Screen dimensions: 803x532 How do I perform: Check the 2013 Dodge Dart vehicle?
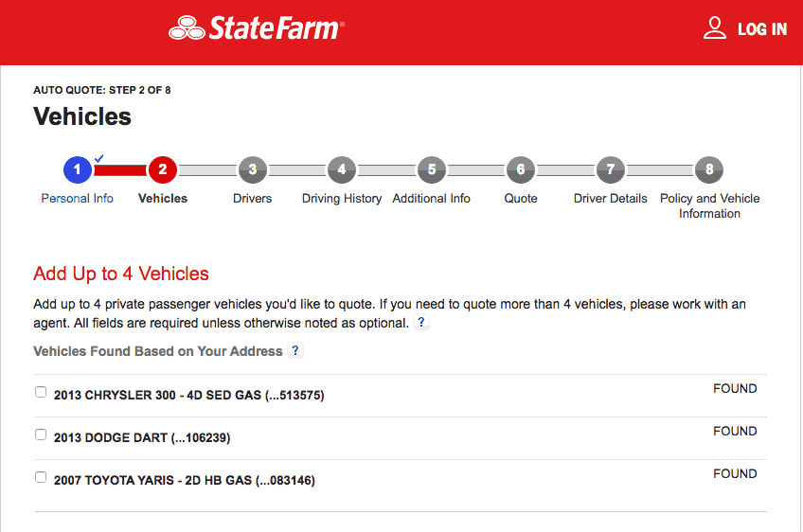click(41, 434)
